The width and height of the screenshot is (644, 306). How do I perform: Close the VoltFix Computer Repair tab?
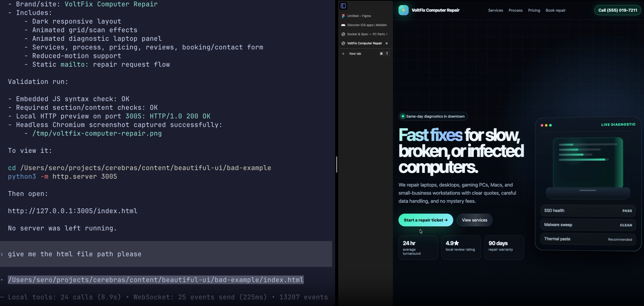point(386,43)
